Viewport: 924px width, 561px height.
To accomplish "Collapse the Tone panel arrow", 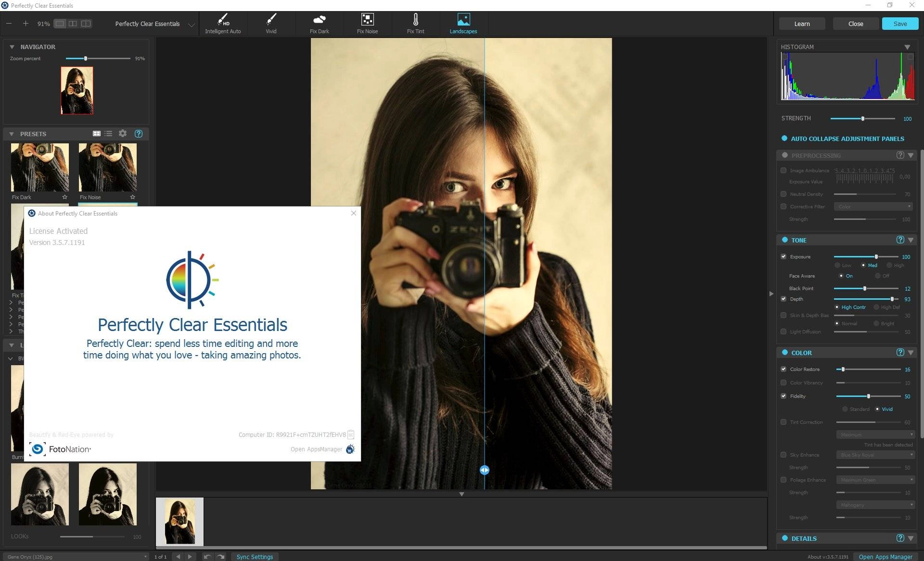I will pyautogui.click(x=911, y=240).
